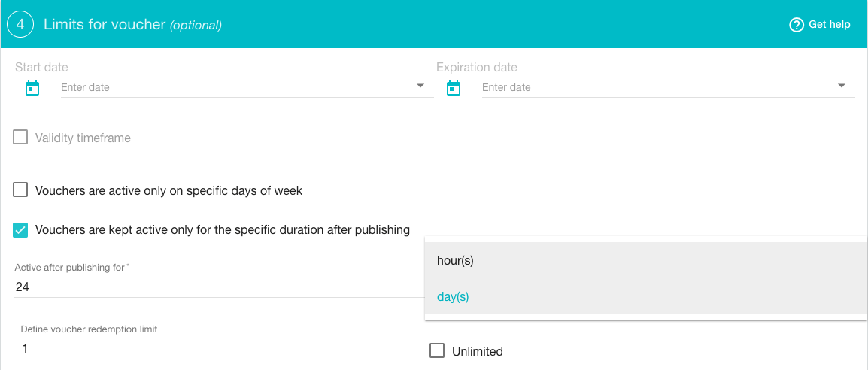Click the help question mark icon
Screen dimensions: 868x370
click(x=796, y=25)
